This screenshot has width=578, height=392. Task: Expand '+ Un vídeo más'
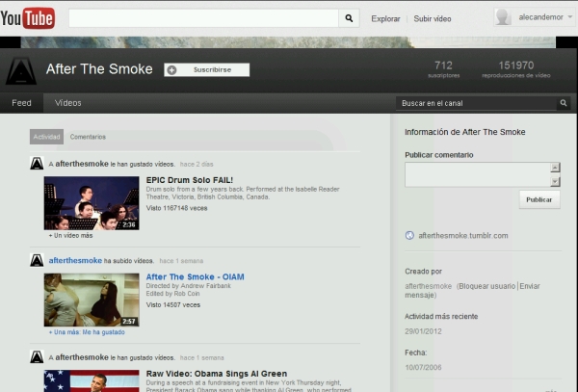click(70, 235)
